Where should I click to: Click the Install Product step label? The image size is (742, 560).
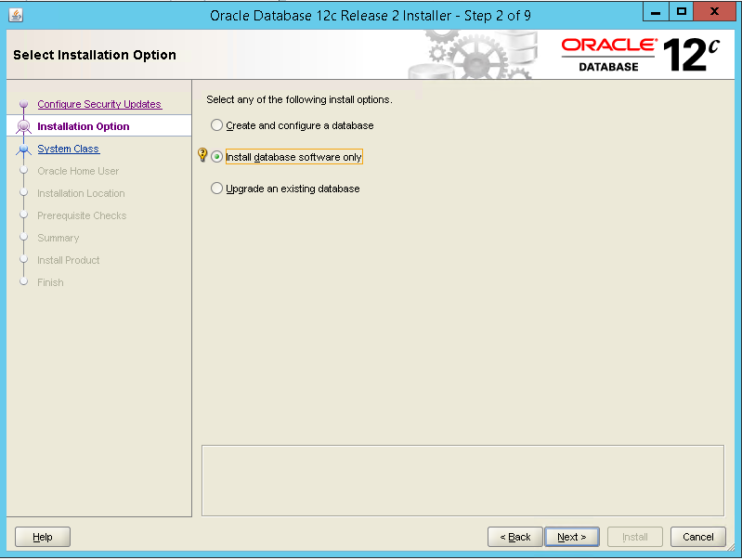69,260
